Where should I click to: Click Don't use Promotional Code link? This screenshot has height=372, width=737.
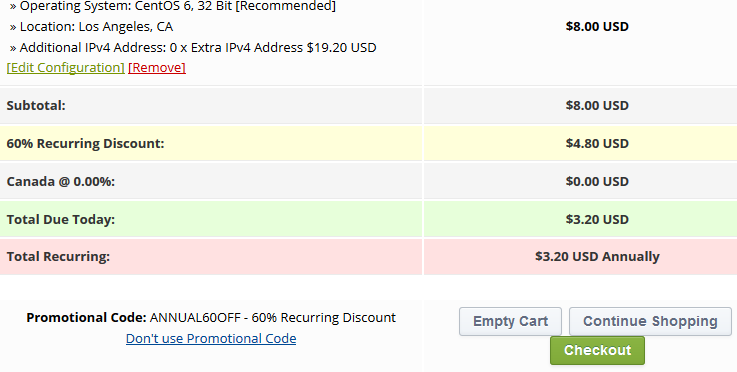(x=211, y=338)
